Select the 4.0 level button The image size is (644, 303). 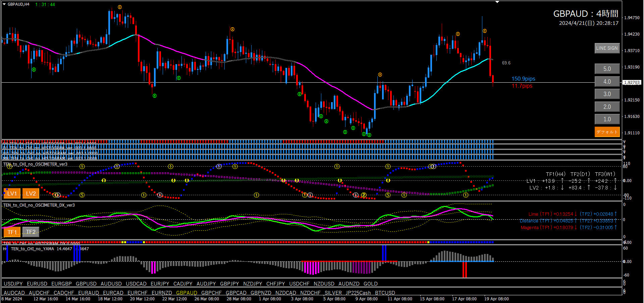point(607,82)
